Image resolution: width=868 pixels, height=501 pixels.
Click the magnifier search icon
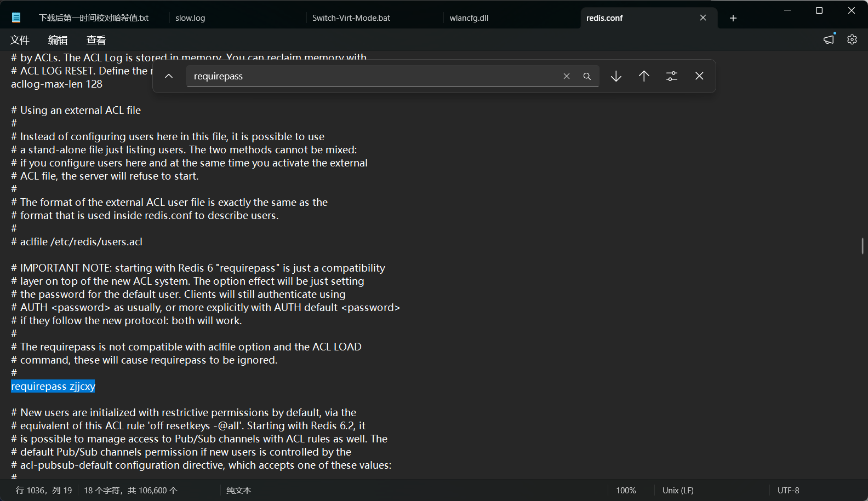587,76
